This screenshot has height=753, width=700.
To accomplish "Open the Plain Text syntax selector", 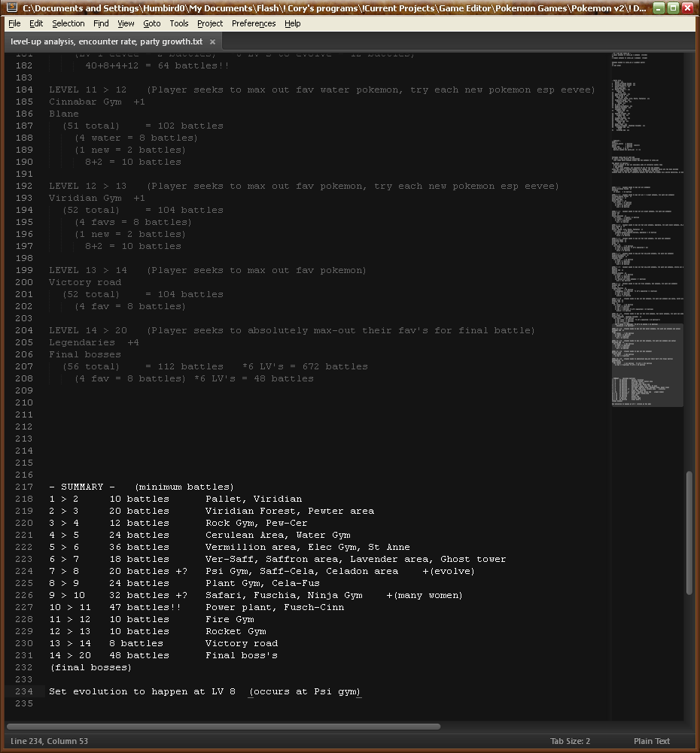I will [x=652, y=741].
